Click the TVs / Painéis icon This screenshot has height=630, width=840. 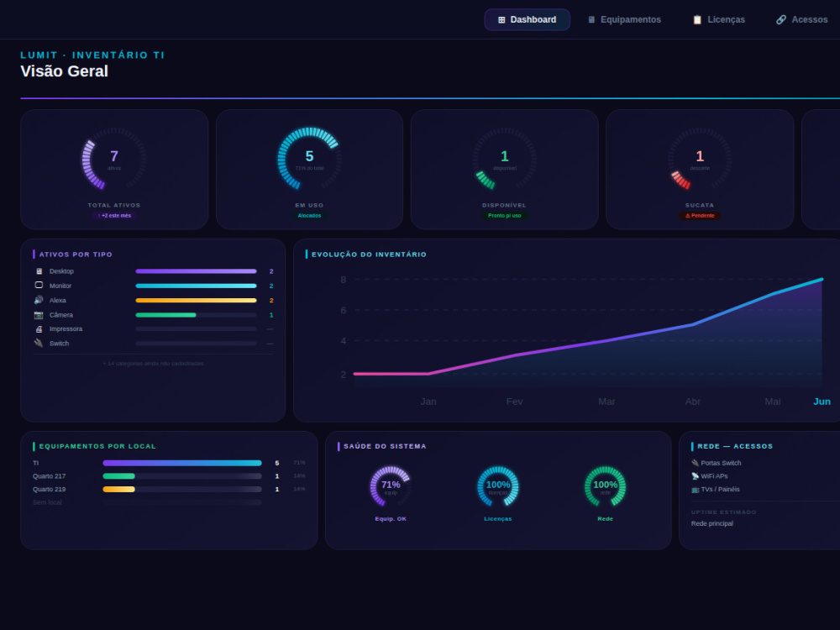[696, 490]
